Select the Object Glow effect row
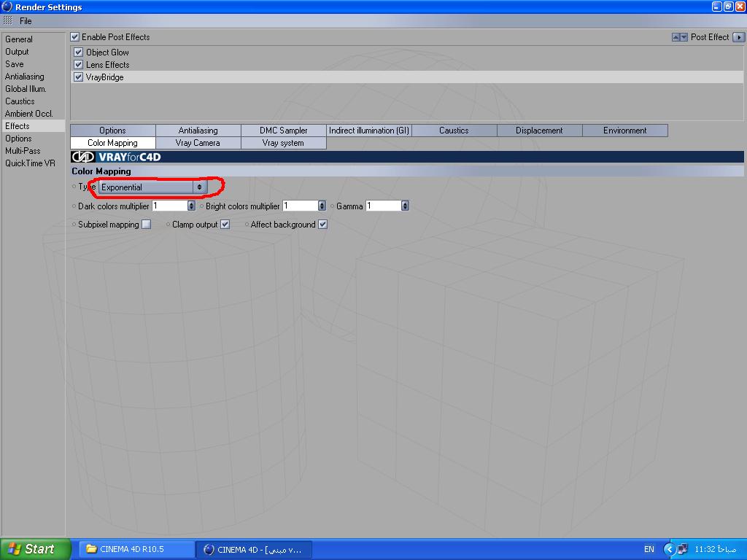The width and height of the screenshot is (747, 560). pyautogui.click(x=407, y=52)
